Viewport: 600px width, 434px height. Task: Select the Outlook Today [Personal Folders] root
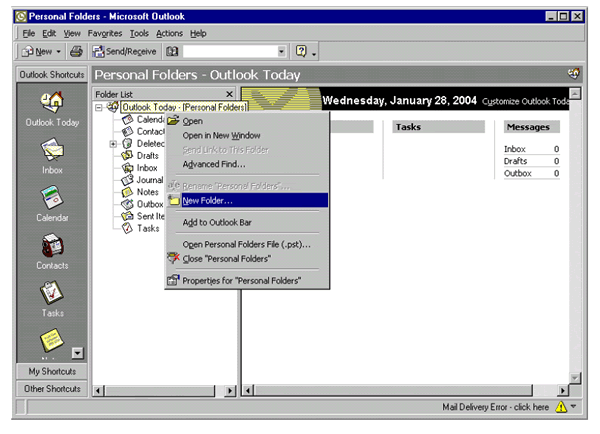click(x=184, y=107)
